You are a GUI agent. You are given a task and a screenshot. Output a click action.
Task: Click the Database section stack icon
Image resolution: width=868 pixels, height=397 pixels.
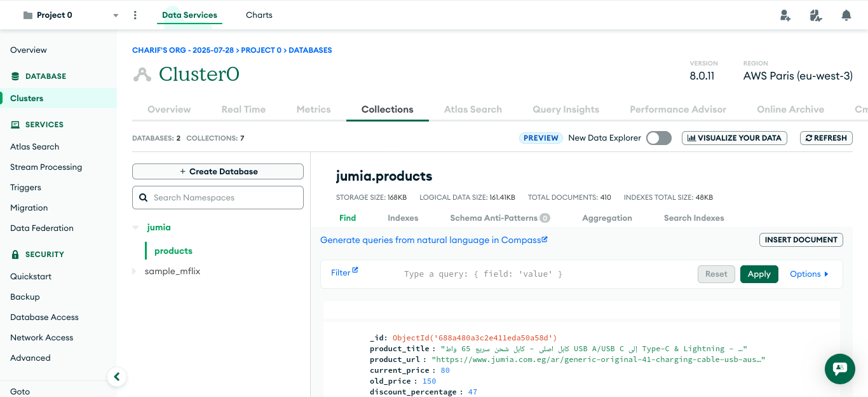pos(15,76)
